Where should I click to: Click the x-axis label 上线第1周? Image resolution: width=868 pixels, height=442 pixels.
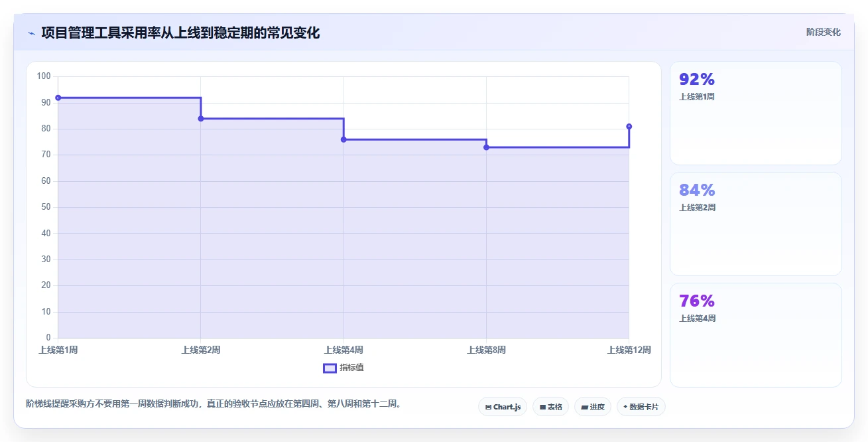click(58, 350)
